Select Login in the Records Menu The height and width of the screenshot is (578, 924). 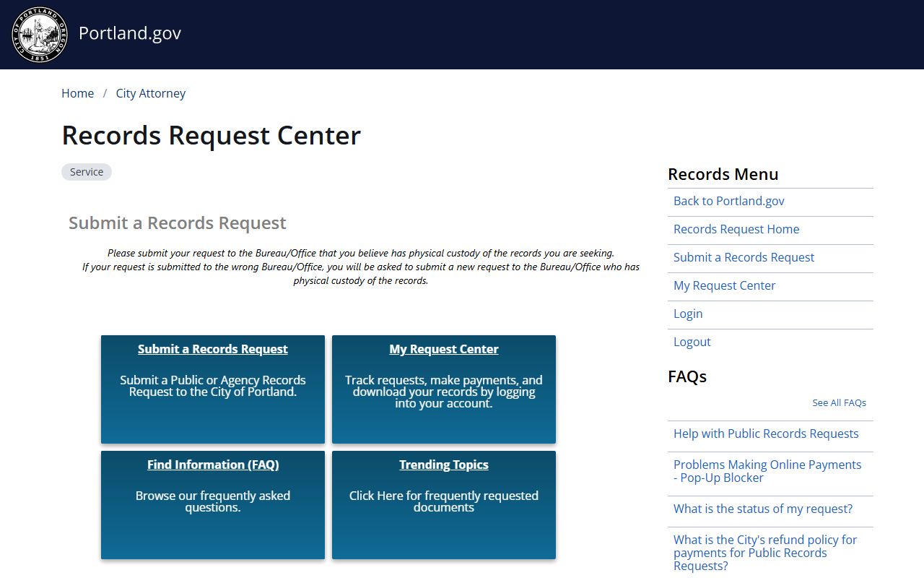click(688, 314)
